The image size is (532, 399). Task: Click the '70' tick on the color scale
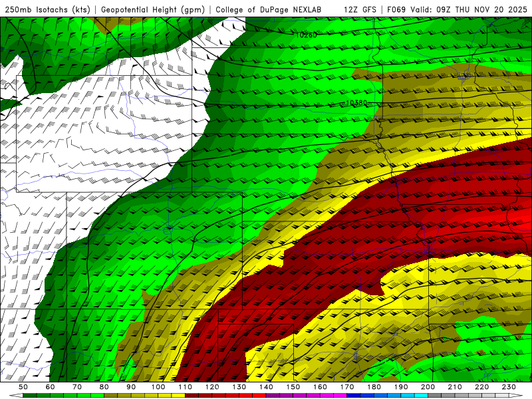77,387
